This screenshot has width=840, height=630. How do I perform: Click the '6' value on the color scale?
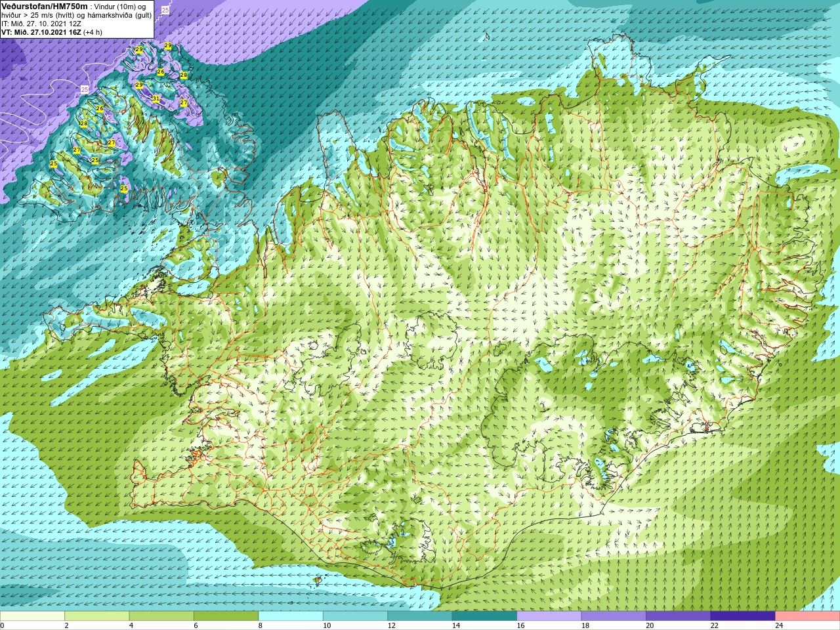pos(196,625)
